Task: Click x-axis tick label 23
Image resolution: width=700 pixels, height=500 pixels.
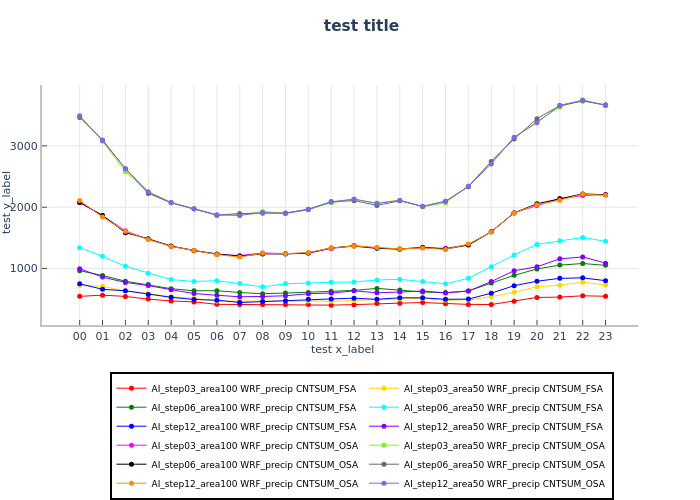Action: [605, 337]
